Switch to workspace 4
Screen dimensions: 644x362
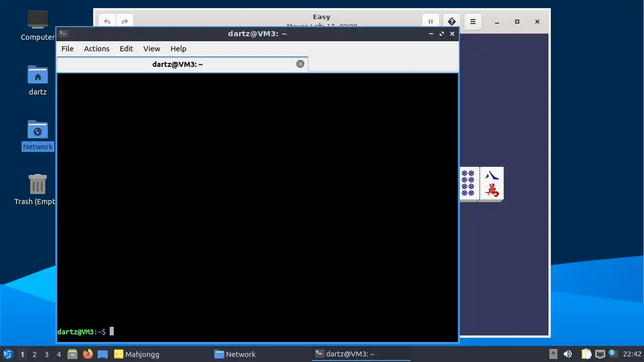(58, 354)
